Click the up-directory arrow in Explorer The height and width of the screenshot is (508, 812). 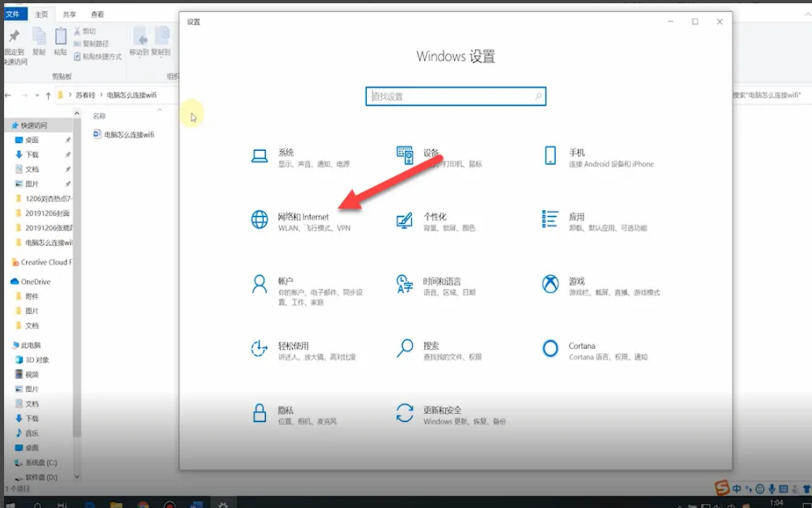tap(49, 95)
